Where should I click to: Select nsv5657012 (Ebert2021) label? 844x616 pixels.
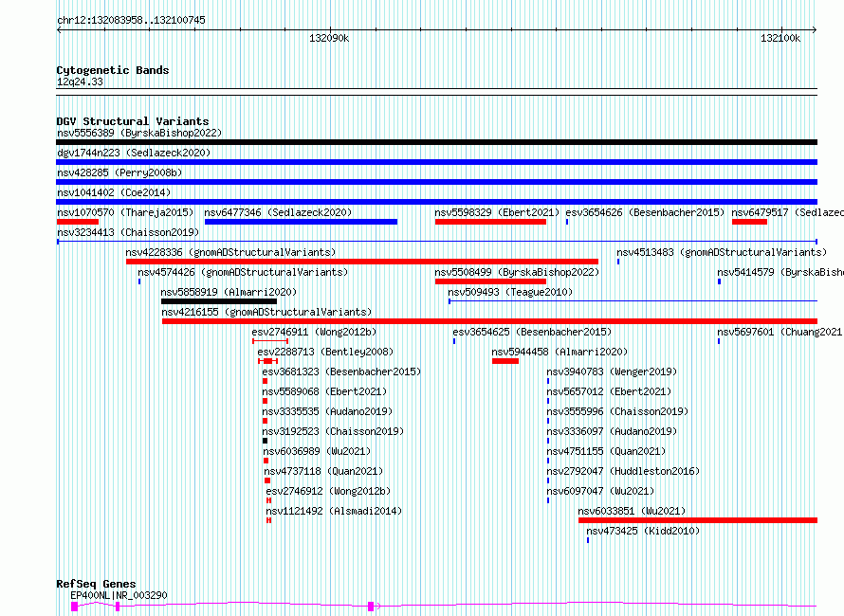pyautogui.click(x=609, y=391)
